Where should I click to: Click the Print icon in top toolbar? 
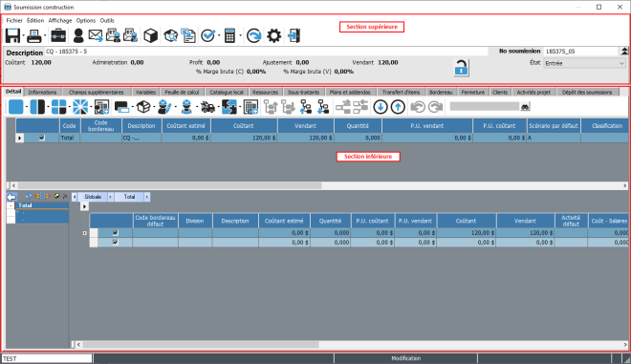point(34,35)
